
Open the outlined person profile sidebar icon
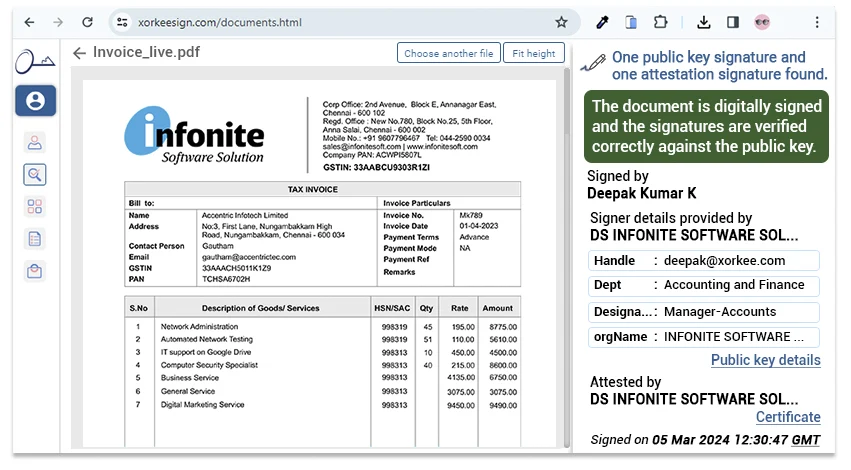pos(35,142)
